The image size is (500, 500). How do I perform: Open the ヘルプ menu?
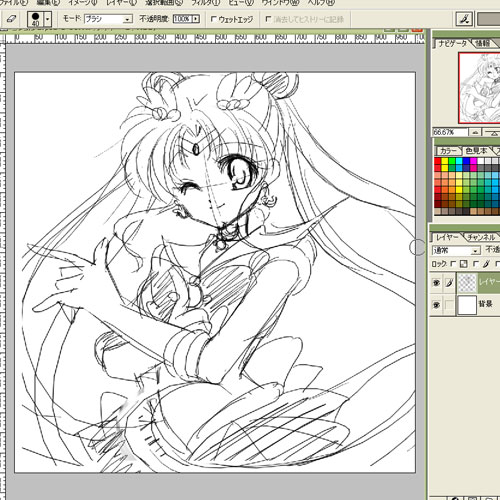(321, 3)
